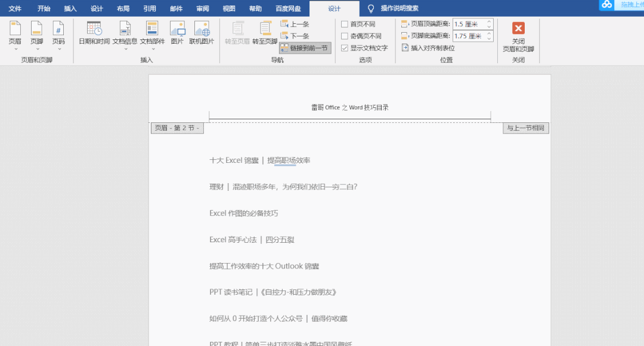This screenshot has height=346, width=644.
Task: Toggle 链接到前一节 (Link to Previous)
Action: 305,48
